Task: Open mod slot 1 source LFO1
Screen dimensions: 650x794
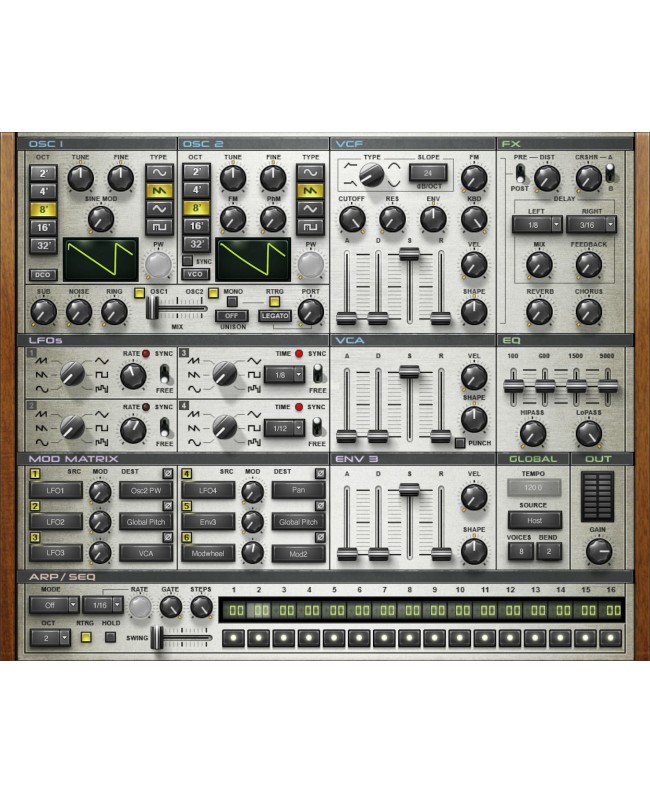Action: (56, 490)
